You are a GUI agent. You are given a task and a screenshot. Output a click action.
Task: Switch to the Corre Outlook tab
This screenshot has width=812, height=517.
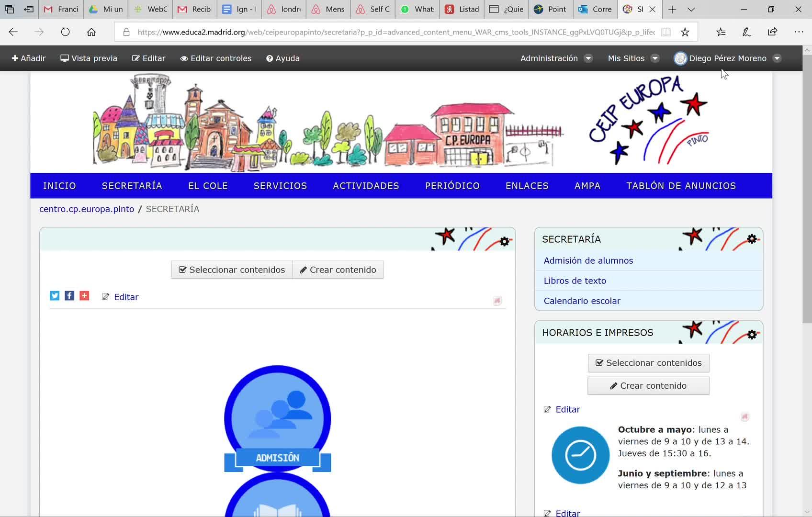point(595,9)
